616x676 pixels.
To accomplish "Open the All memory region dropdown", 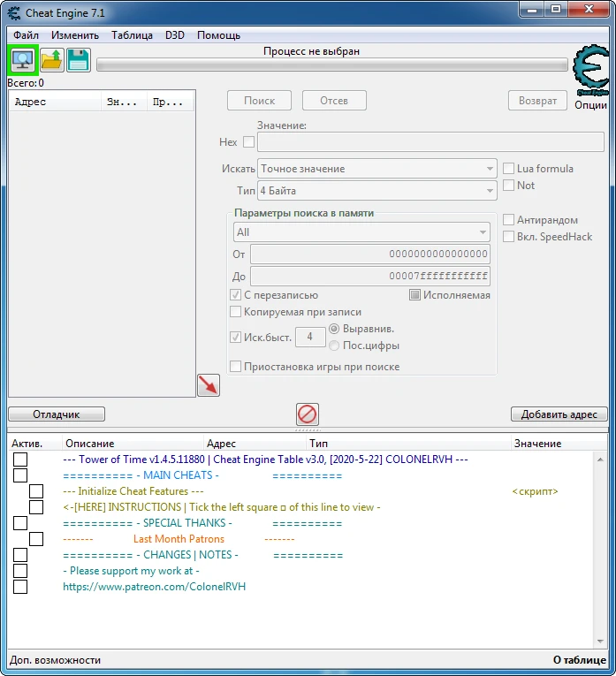I will 361,232.
